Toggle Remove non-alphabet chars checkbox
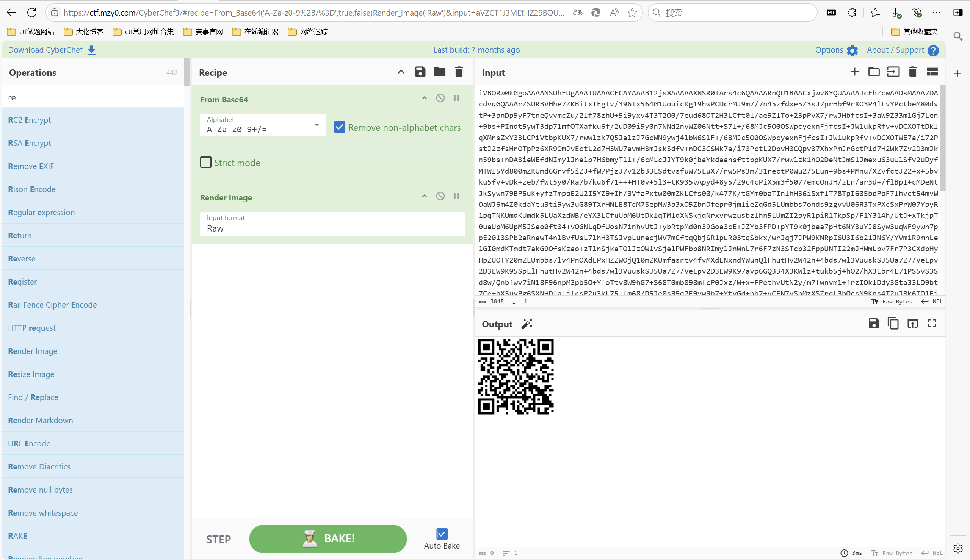 pyautogui.click(x=339, y=127)
